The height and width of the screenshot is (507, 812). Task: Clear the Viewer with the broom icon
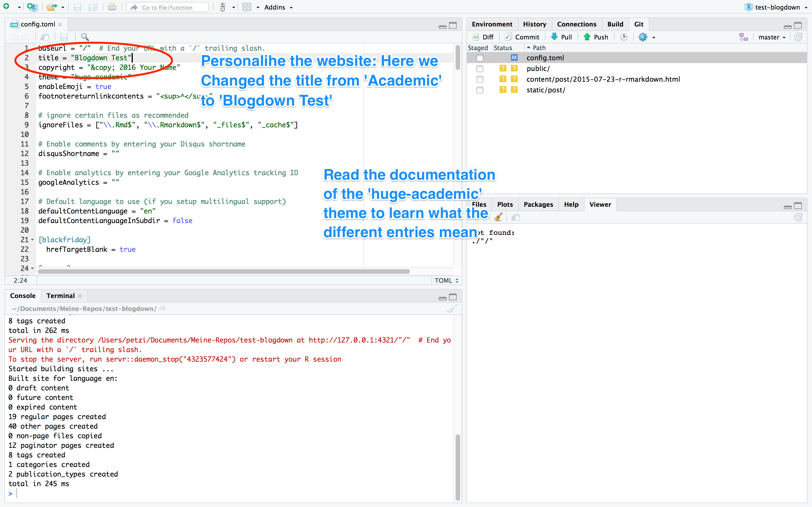pos(498,217)
